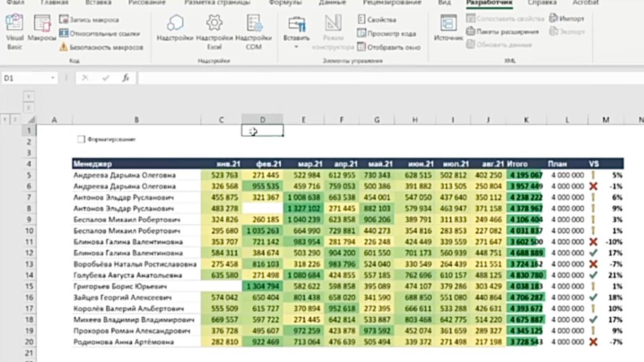Switch to the Формулы tab
Screen dimensions: 644x362
coord(285,3)
